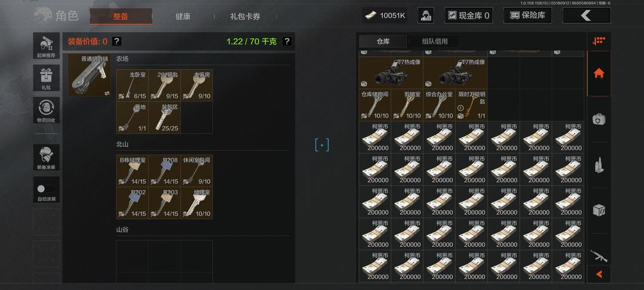This screenshot has height=290, width=644.
Task: Select the 主卧室 key in 农场
Action: pos(132,85)
